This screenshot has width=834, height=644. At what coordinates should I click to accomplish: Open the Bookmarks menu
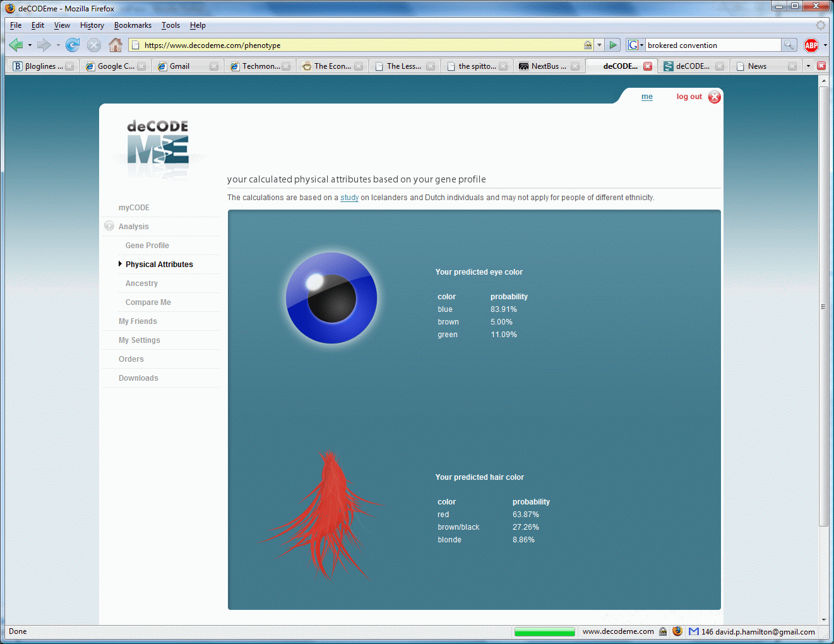pos(133,25)
